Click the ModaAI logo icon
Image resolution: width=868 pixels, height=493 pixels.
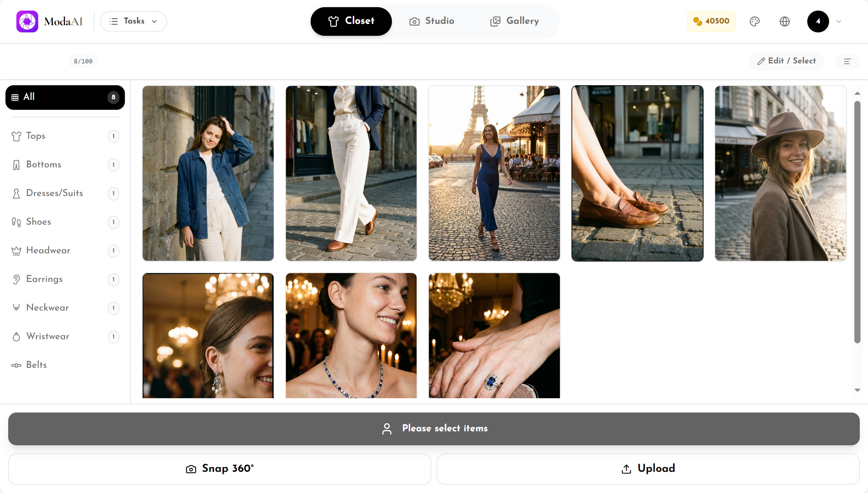(27, 21)
